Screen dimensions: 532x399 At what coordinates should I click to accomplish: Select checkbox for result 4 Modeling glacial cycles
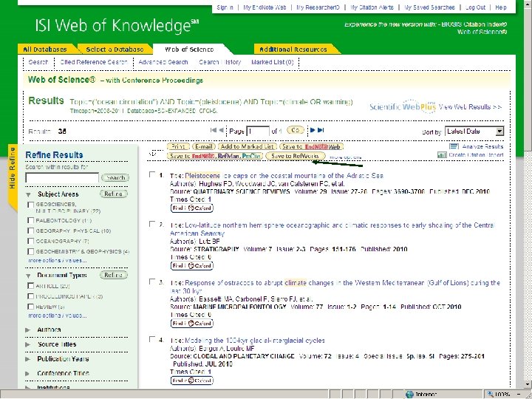(x=152, y=339)
